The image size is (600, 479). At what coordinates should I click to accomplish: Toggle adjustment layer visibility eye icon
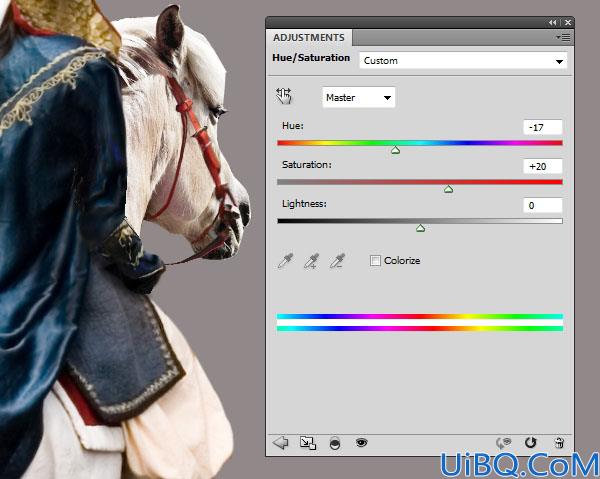click(x=361, y=443)
